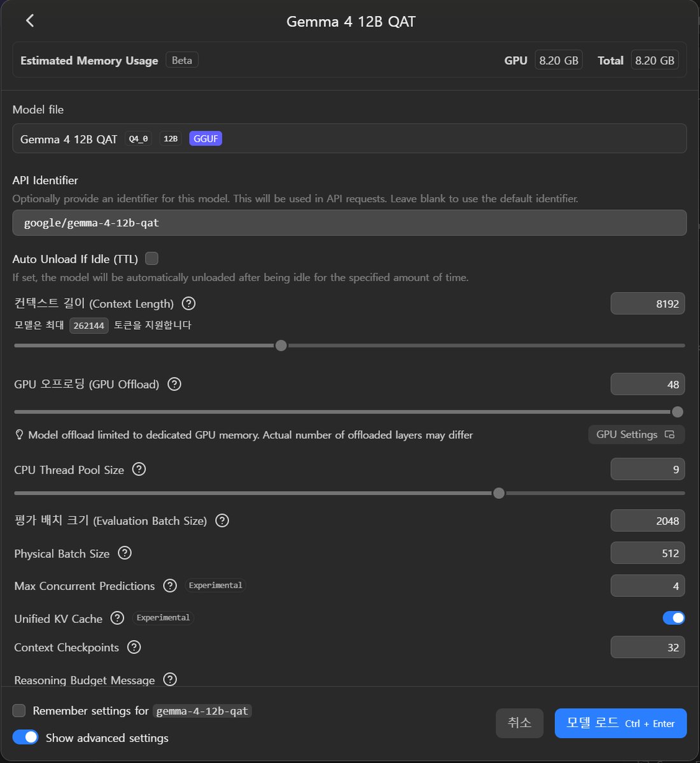The width and height of the screenshot is (700, 763).
Task: Click the Evaluation Batch Size field 2048
Action: 647,521
